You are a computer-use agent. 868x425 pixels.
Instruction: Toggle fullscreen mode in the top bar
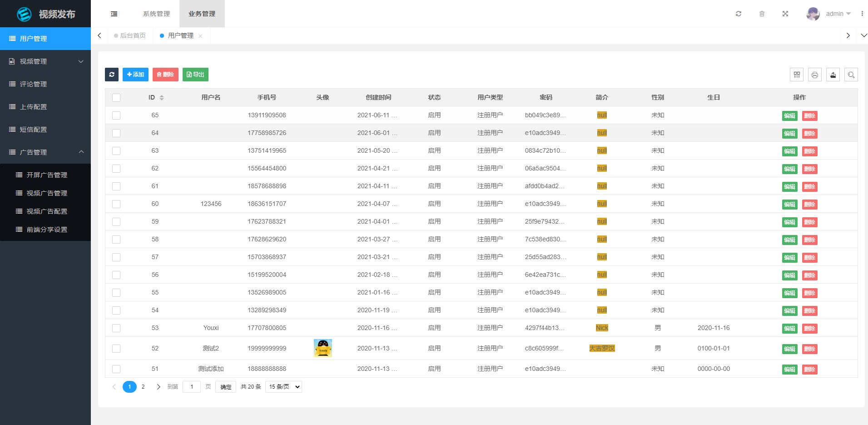[785, 14]
